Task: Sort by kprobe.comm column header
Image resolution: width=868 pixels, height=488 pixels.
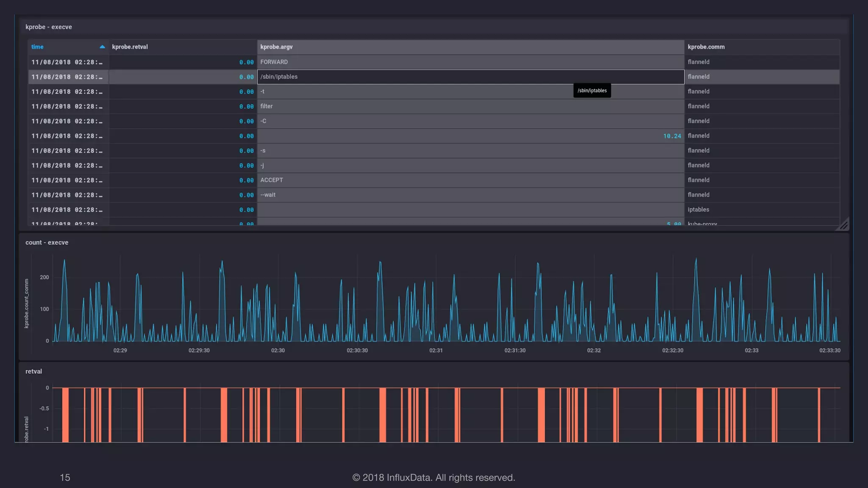Action: pos(706,47)
